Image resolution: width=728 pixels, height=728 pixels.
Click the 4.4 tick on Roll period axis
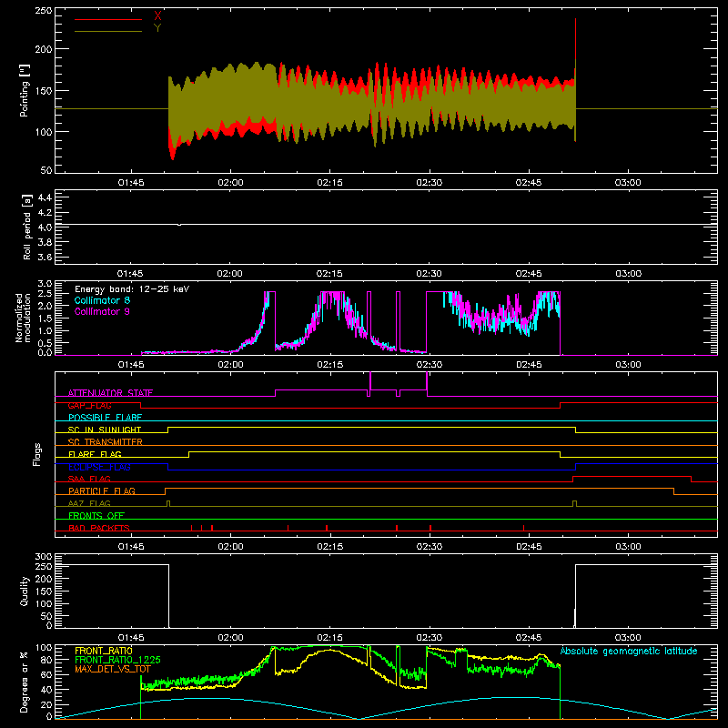[x=45, y=197]
